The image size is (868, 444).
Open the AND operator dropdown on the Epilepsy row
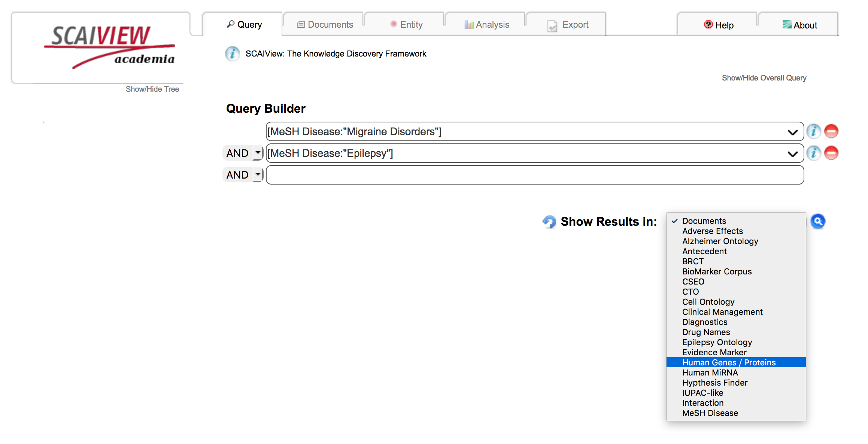[x=258, y=153]
